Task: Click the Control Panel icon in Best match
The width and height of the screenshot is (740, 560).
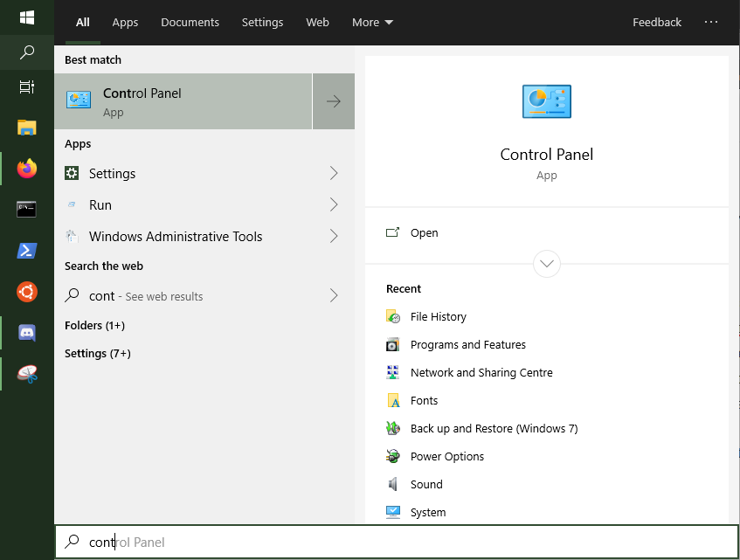Action: [x=79, y=100]
